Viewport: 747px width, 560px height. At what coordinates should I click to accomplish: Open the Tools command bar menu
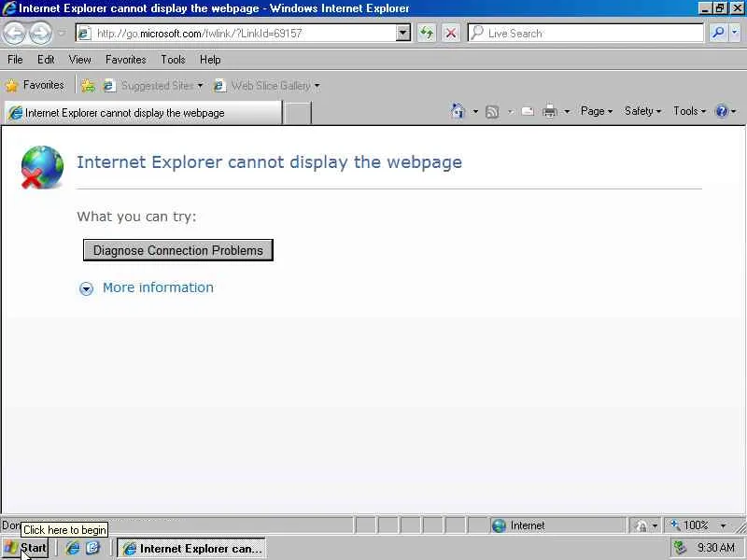tap(689, 111)
